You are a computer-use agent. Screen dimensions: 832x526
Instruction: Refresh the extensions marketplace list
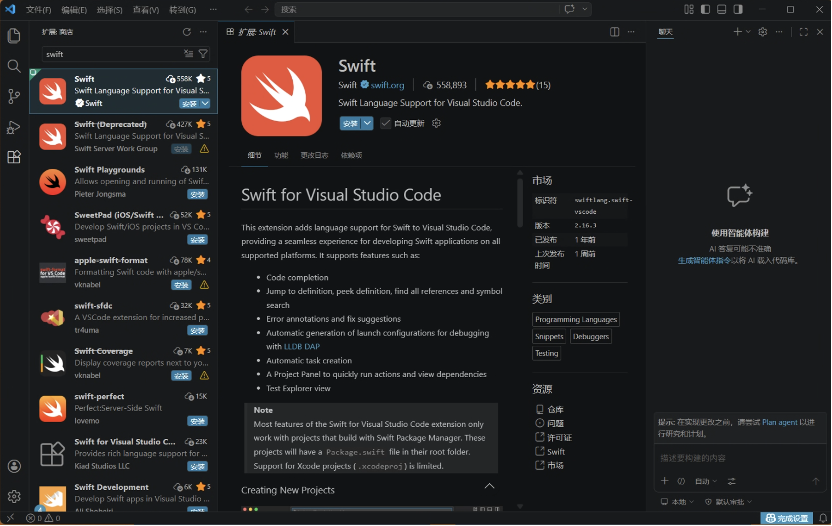click(x=187, y=32)
